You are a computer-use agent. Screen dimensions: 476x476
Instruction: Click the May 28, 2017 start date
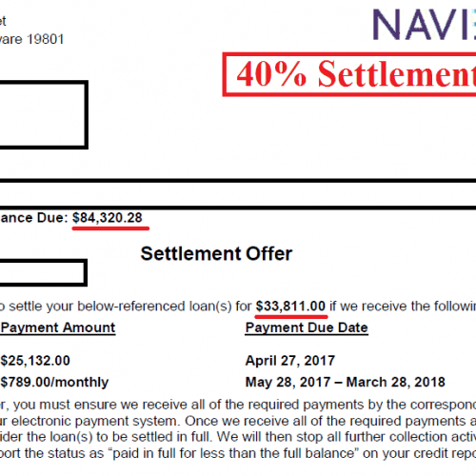288,382
